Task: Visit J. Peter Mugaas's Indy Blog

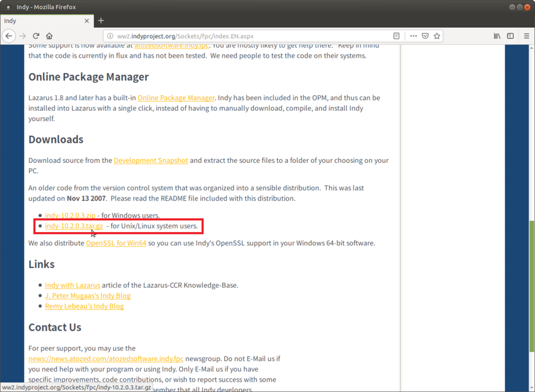Action: click(87, 296)
